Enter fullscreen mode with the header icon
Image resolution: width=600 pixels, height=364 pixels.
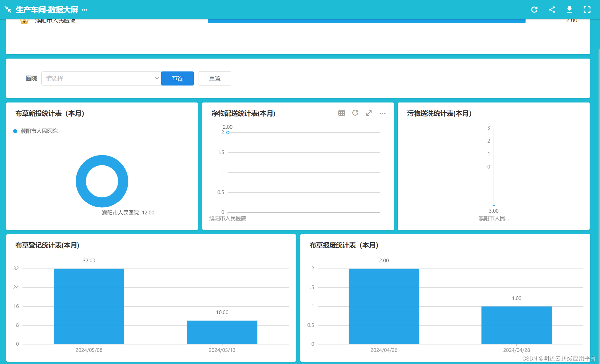pyautogui.click(x=587, y=10)
